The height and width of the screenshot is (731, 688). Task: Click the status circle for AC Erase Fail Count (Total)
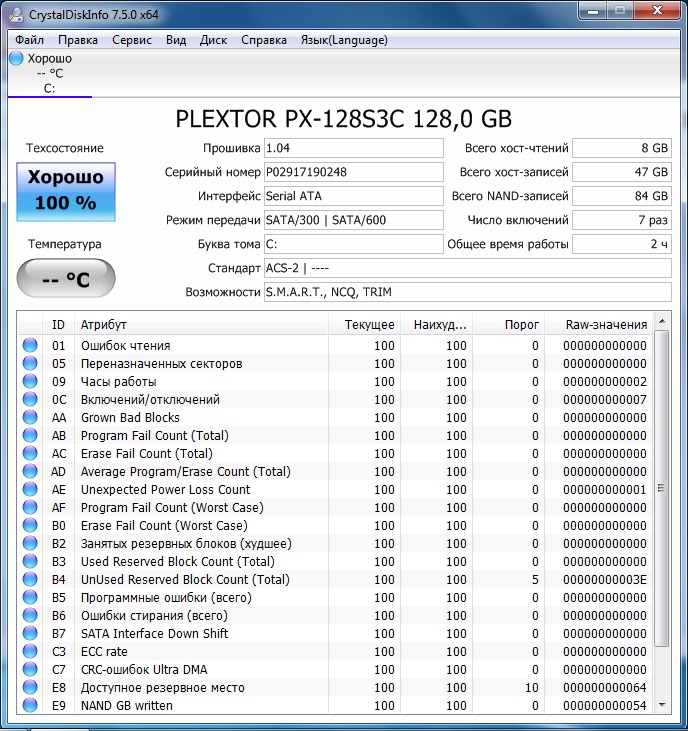[30, 453]
